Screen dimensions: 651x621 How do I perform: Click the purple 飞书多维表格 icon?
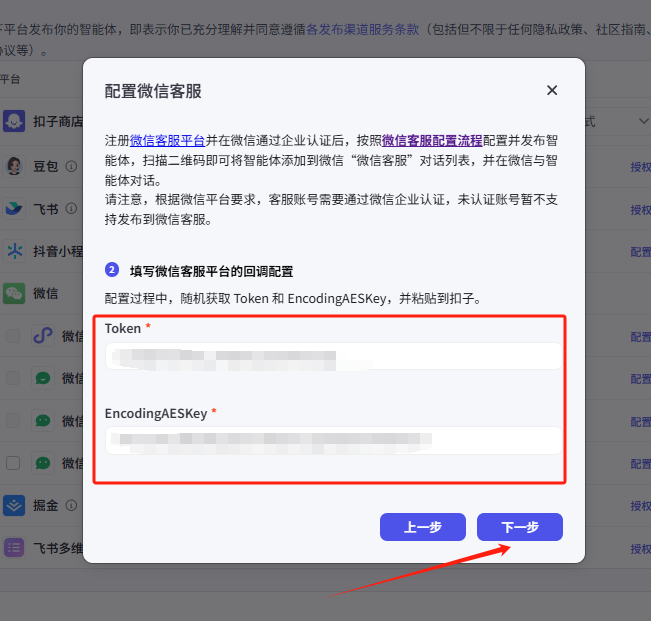tap(14, 547)
